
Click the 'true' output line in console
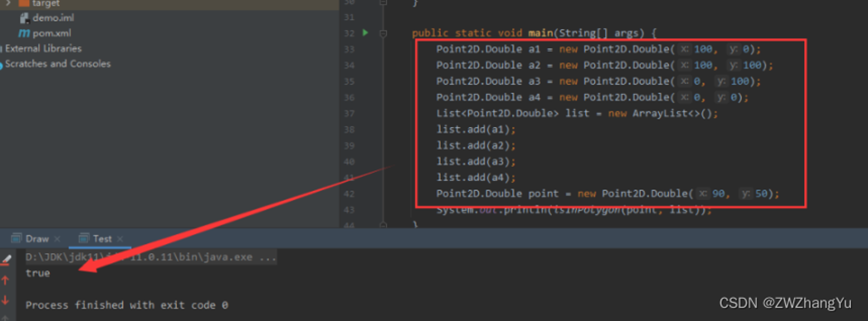pyautogui.click(x=38, y=273)
